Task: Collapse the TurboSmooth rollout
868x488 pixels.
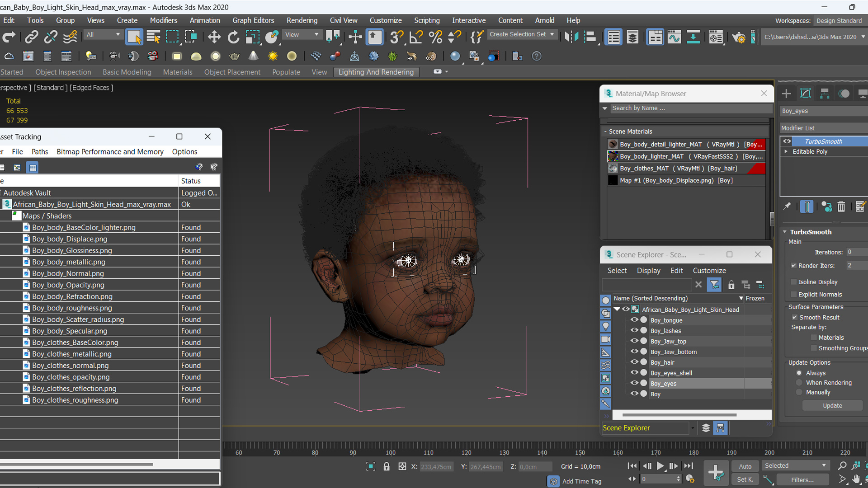Action: pyautogui.click(x=785, y=232)
